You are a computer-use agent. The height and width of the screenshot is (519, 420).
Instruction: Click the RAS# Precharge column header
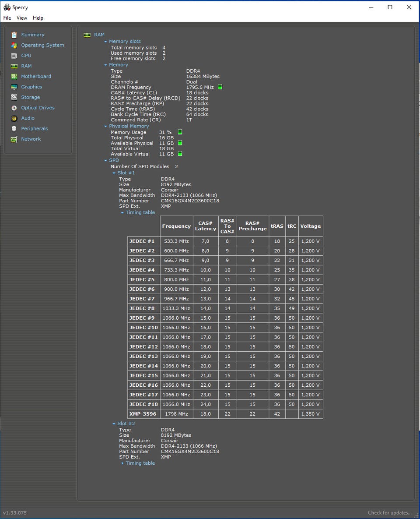pyautogui.click(x=253, y=226)
